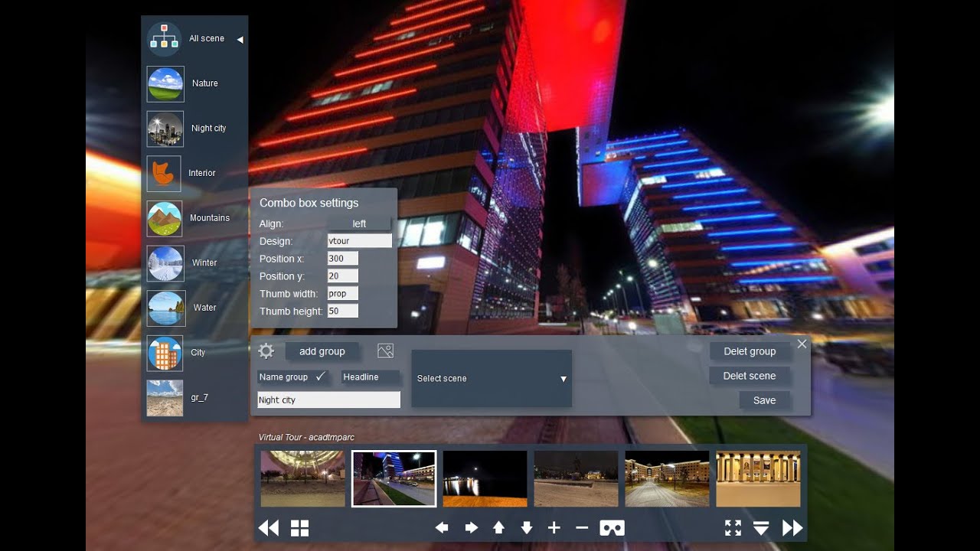Screen dimensions: 980x551
Task: Select the Mountains group icon
Action: (165, 219)
